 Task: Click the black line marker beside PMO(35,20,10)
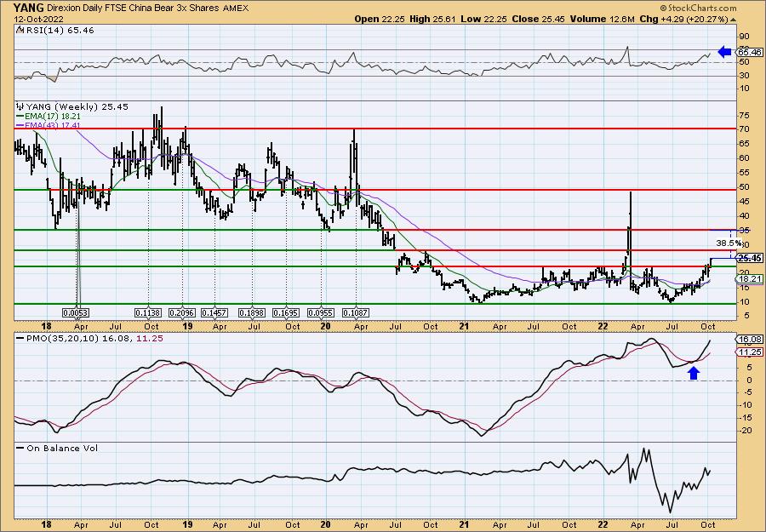pyautogui.click(x=20, y=338)
